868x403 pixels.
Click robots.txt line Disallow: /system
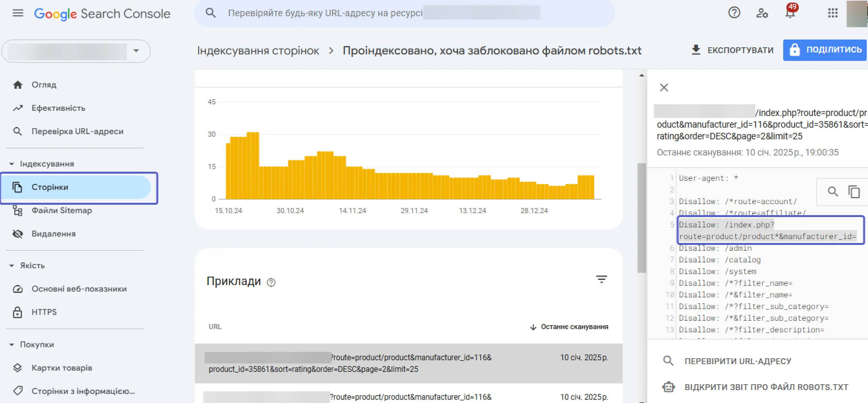pos(718,271)
